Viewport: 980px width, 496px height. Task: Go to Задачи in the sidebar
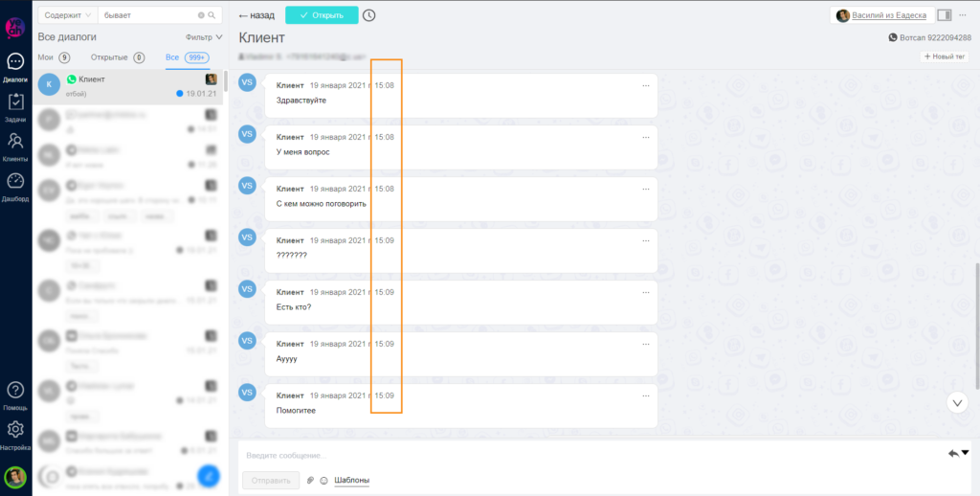click(15, 107)
